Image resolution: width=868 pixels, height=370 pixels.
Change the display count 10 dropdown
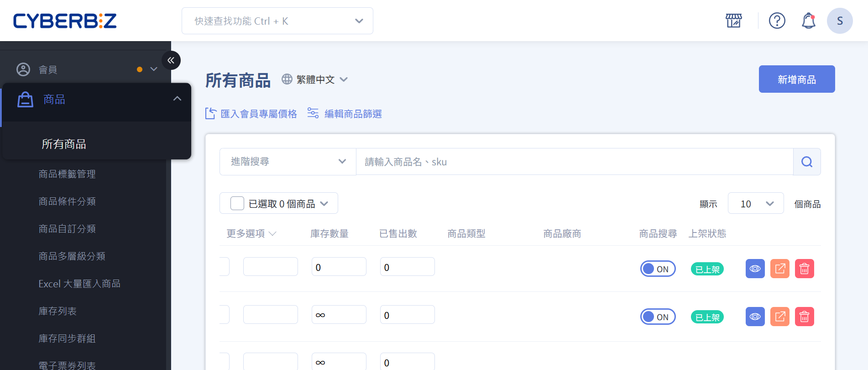(x=755, y=204)
